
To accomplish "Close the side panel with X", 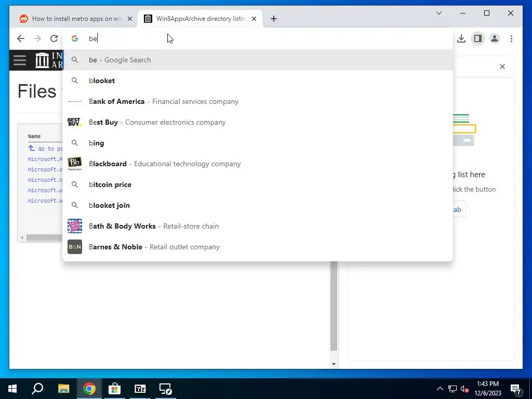I will coord(502,66).
